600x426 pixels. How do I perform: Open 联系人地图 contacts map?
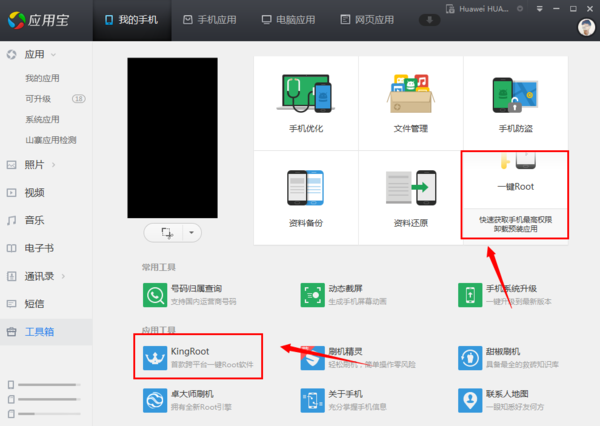(472, 402)
